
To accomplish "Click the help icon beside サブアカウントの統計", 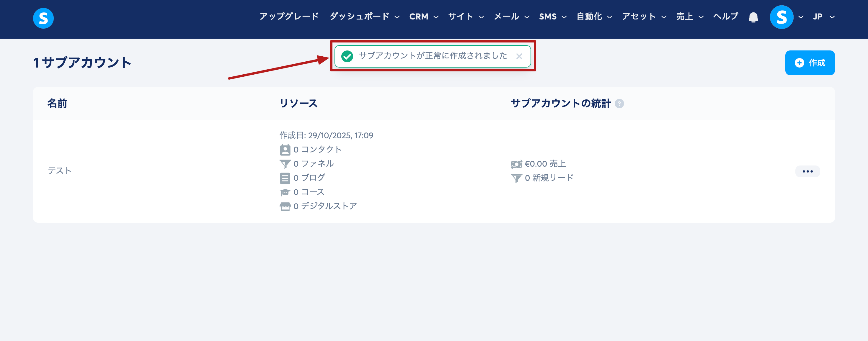I will click(x=619, y=104).
